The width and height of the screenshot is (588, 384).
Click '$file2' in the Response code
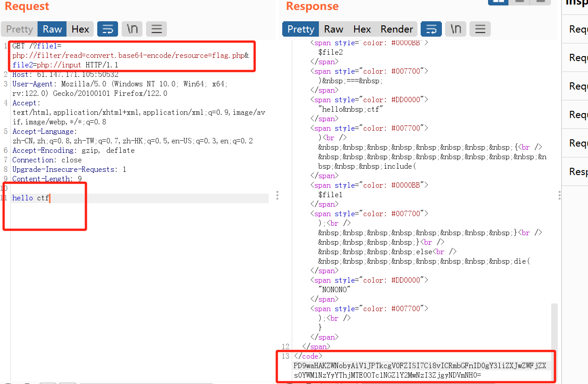coord(331,52)
